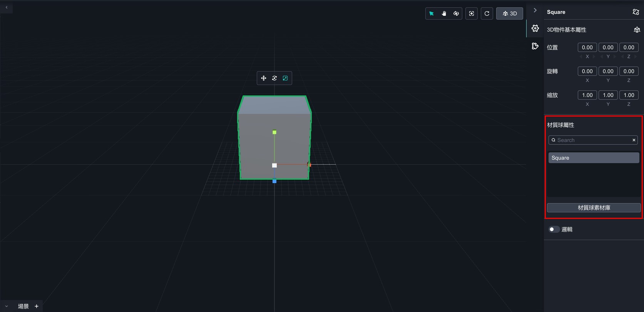This screenshot has width=644, height=312.
Task: Collapse the right properties panel
Action: 535,10
